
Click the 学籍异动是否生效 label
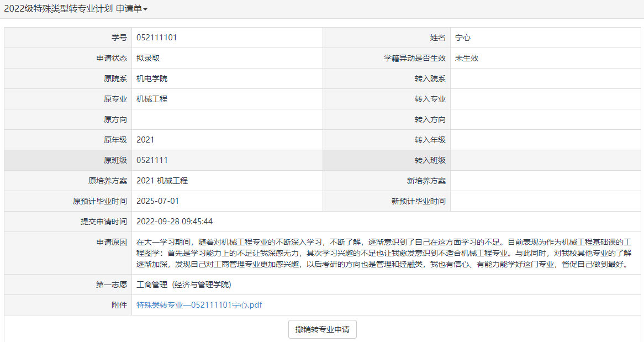pyautogui.click(x=414, y=58)
